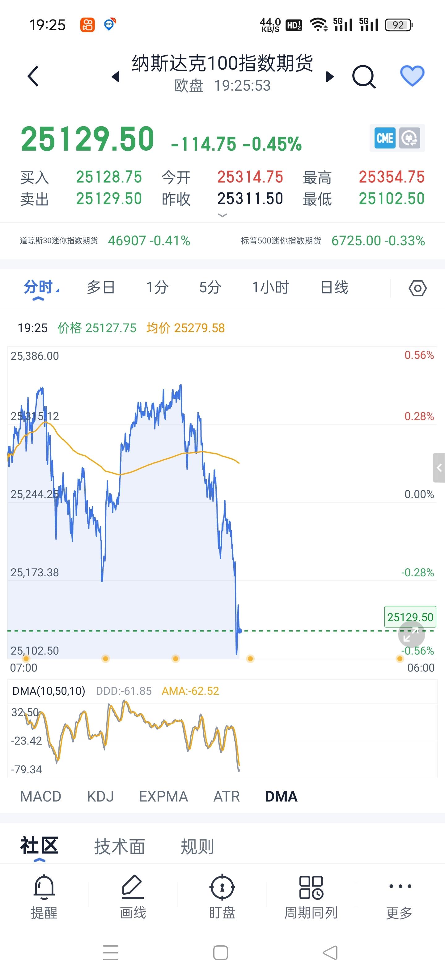The image size is (445, 980).
Task: Select the 日线 period tab
Action: (x=334, y=287)
